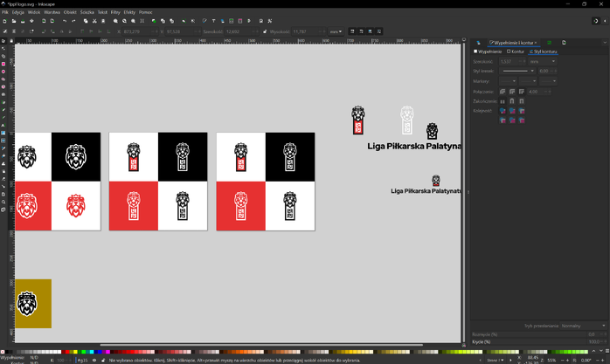Choose the butt cap icon for Zakończenie
The image size is (610, 364).
503,101
